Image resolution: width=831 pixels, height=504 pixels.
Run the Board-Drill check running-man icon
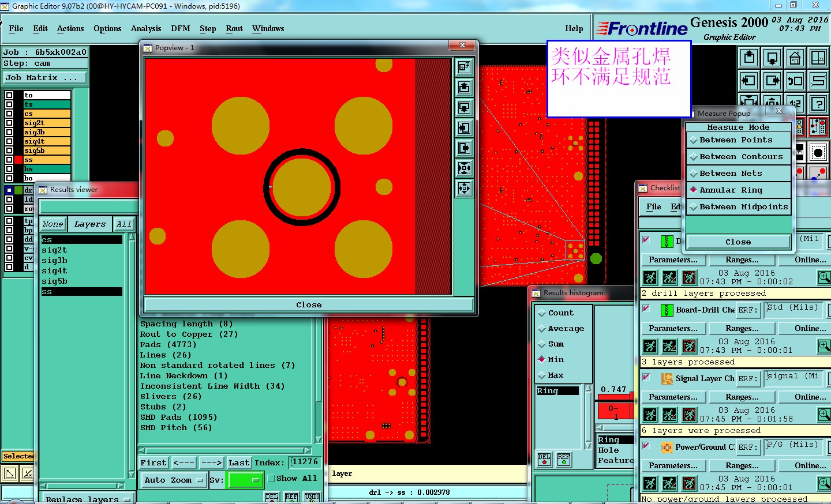(650, 346)
